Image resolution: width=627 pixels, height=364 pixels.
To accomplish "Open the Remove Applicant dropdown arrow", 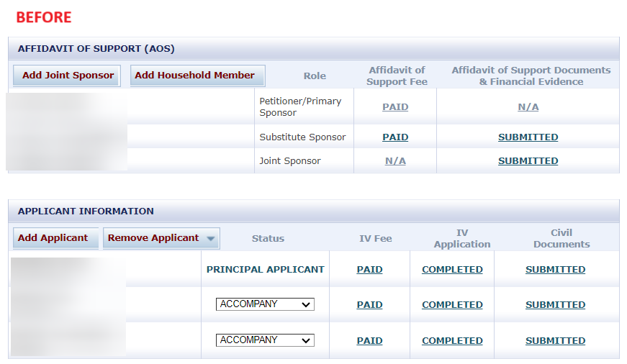I will (x=211, y=239).
